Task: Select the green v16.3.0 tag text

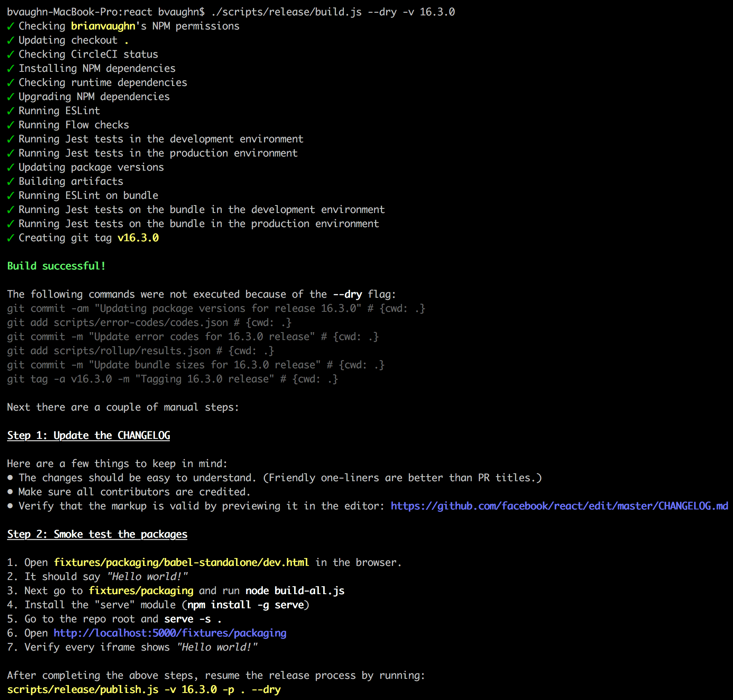Action: pyautogui.click(x=138, y=237)
